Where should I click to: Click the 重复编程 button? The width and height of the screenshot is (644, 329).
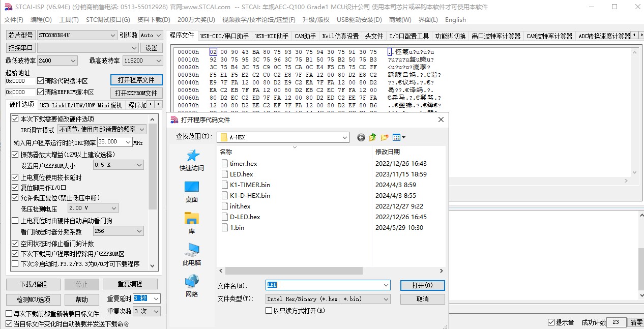[x=130, y=284]
